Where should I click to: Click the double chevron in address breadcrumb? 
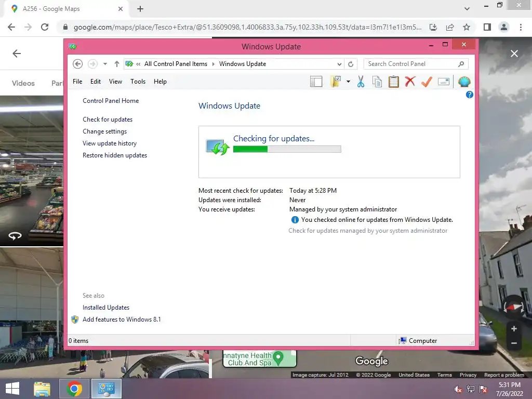[x=138, y=64]
